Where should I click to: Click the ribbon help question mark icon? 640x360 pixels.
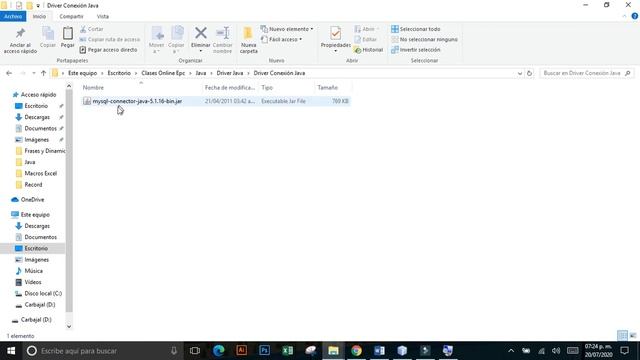tap(635, 16)
